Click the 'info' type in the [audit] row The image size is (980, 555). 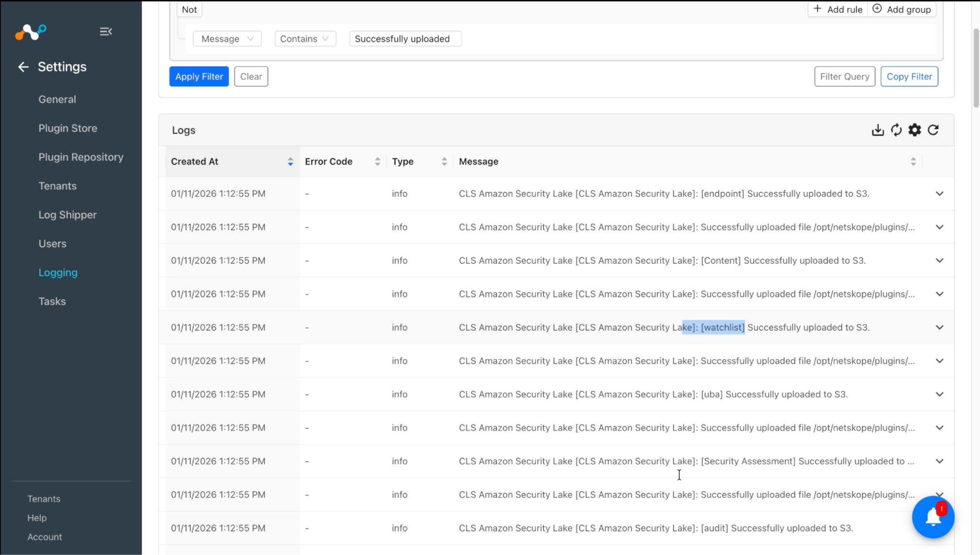click(x=400, y=528)
